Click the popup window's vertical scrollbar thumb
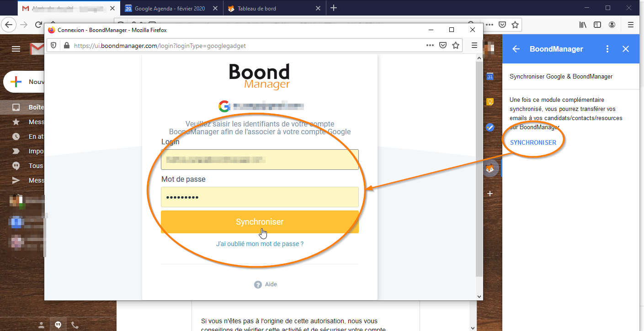Image resolution: width=644 pixels, height=331 pixels. click(x=479, y=169)
